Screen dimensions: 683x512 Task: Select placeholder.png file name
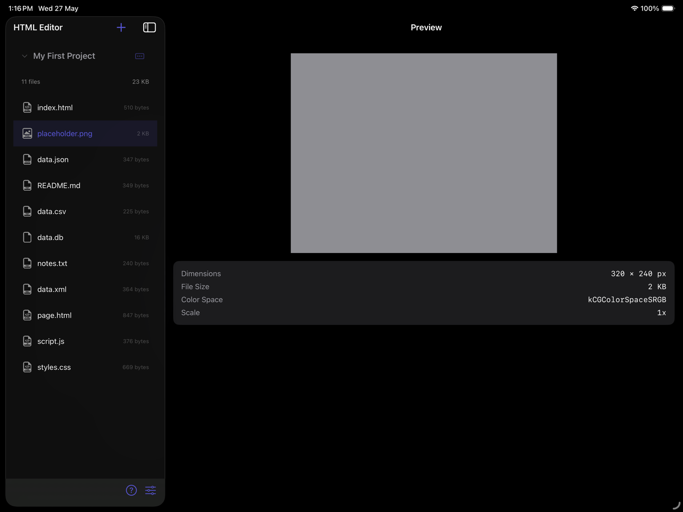point(64,134)
